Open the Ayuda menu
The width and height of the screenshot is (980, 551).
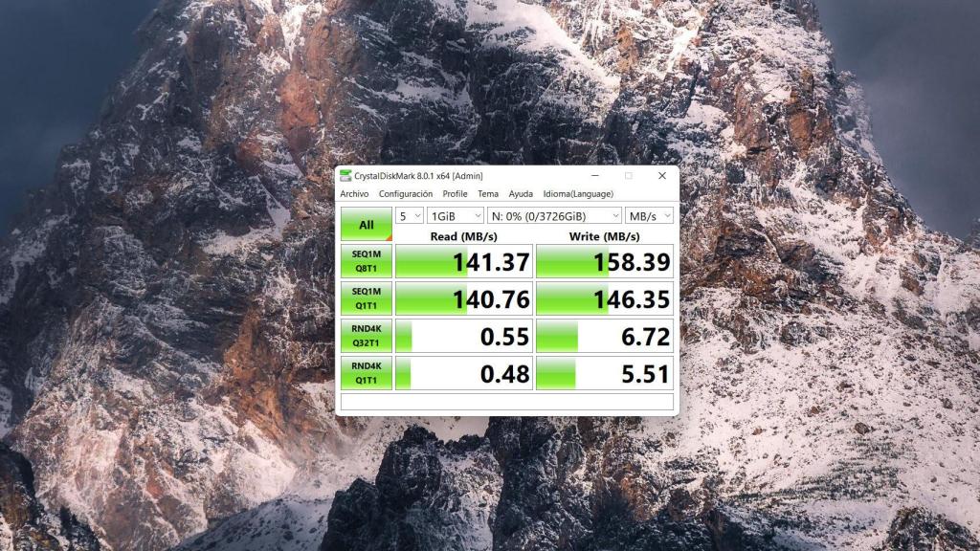(521, 194)
